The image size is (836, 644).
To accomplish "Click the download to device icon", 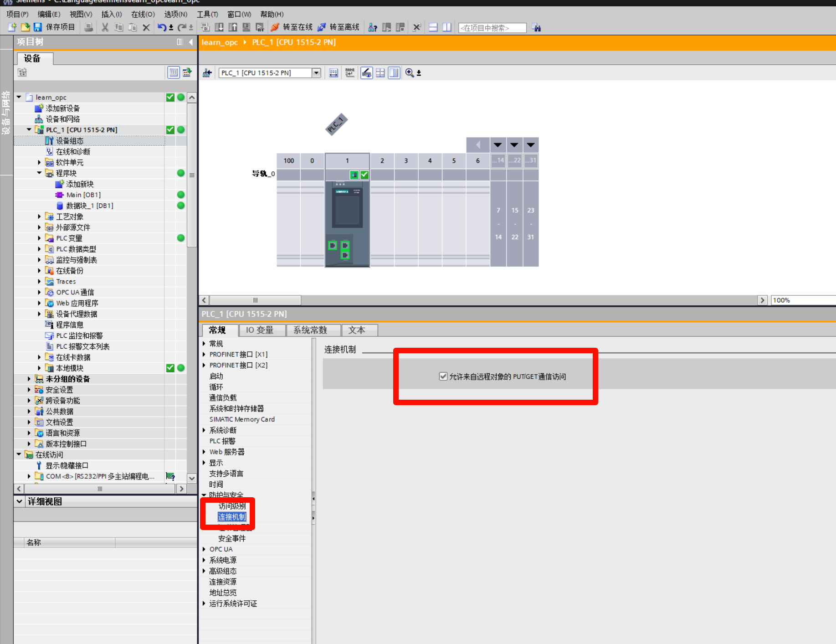I will coord(219,27).
